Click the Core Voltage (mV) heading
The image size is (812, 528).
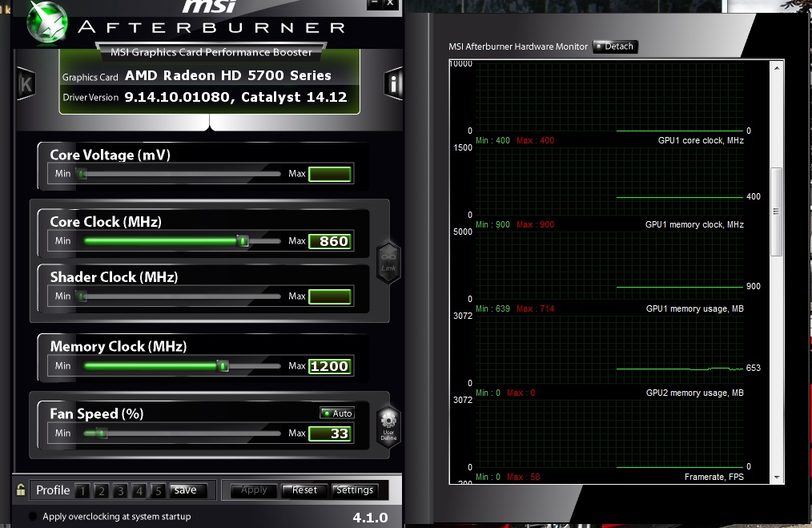110,155
